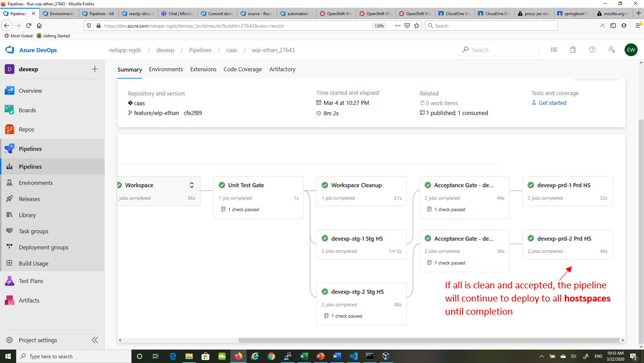Image resolution: width=644 pixels, height=363 pixels.
Task: Click the Get started link
Action: [552, 103]
